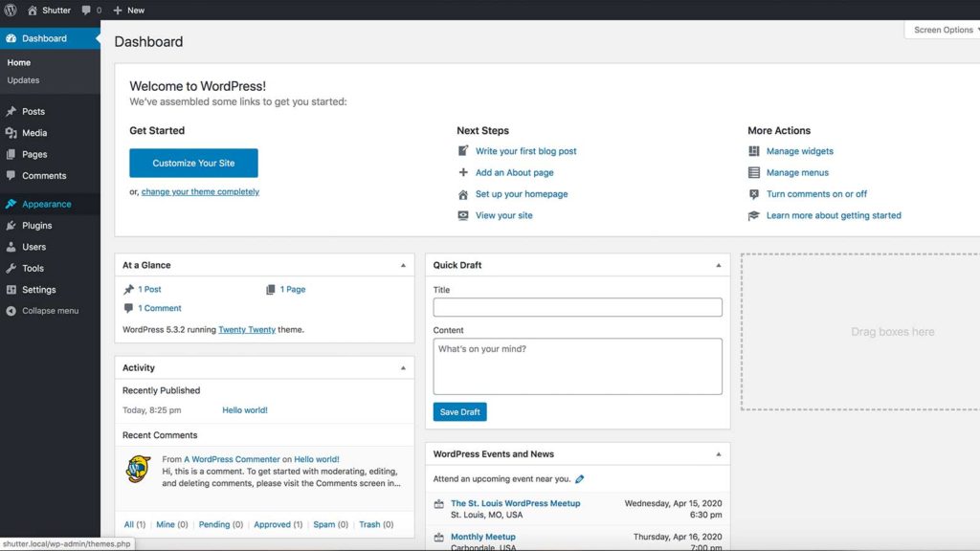980x551 pixels.
Task: Click the house icon beside Set up your homepage
Action: (463, 194)
